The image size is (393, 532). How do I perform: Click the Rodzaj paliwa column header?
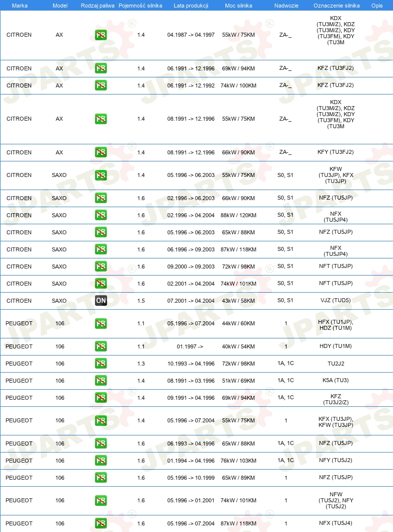click(x=97, y=6)
